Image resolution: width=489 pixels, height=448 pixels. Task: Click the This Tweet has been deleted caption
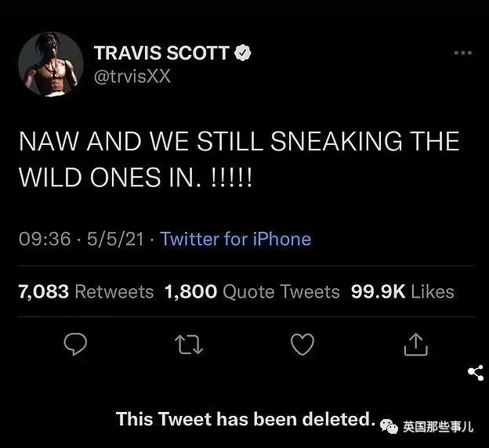pyautogui.click(x=245, y=419)
